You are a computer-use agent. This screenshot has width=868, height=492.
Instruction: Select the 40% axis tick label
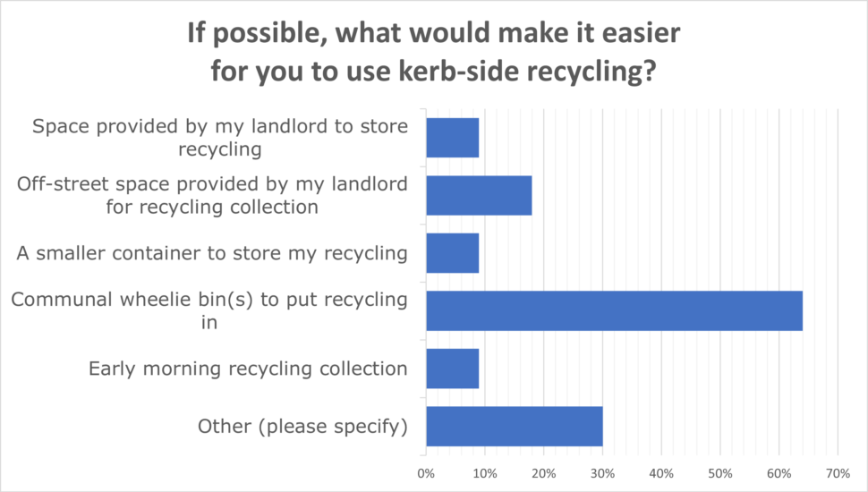[x=661, y=474]
